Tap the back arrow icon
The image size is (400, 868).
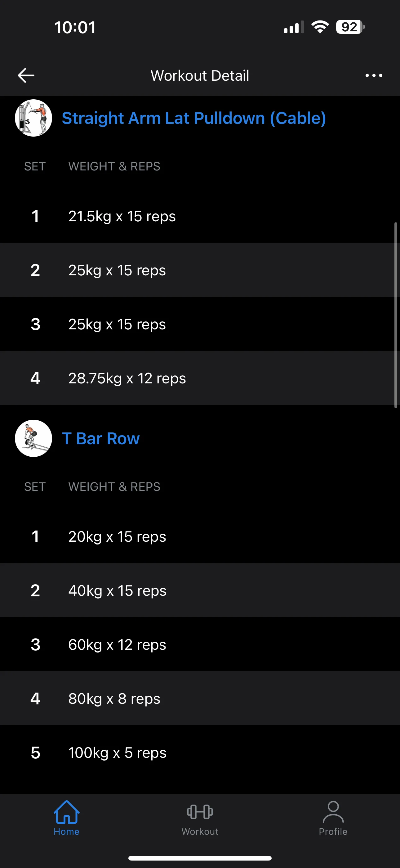tap(26, 75)
